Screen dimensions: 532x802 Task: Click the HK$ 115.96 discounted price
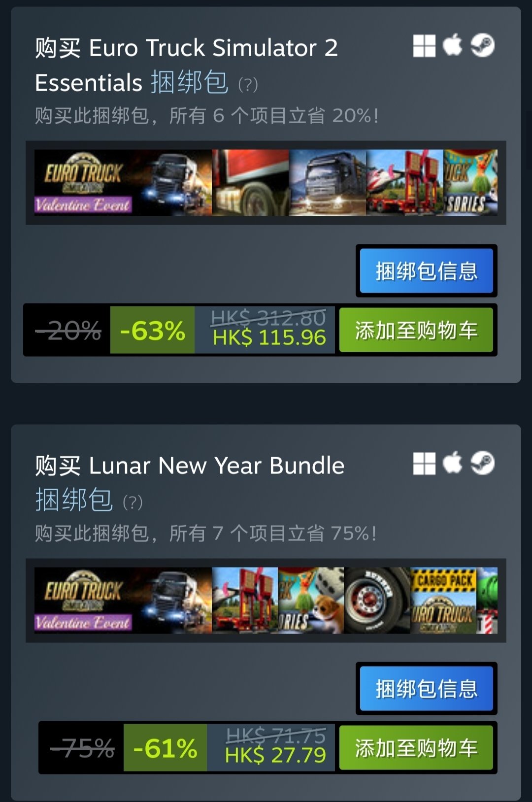269,338
